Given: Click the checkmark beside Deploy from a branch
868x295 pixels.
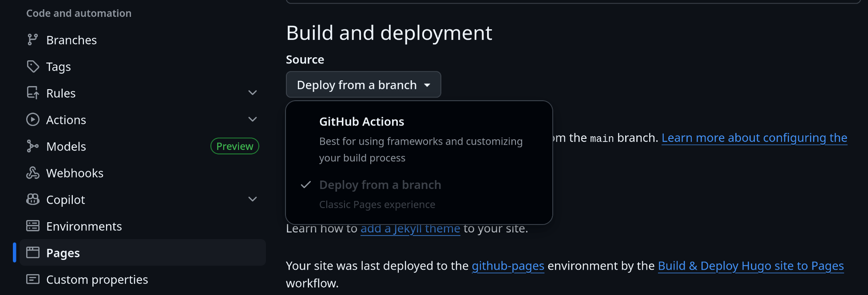Looking at the screenshot, I should tap(306, 185).
